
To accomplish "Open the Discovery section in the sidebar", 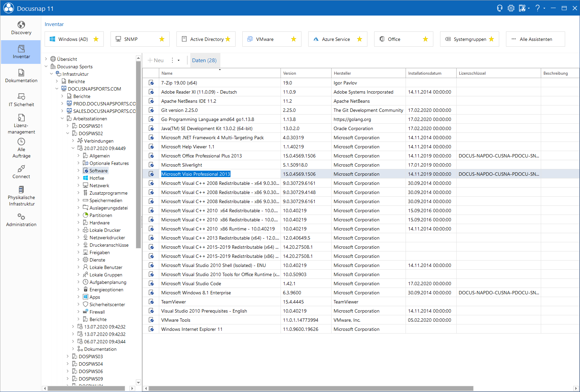I will pos(21,28).
